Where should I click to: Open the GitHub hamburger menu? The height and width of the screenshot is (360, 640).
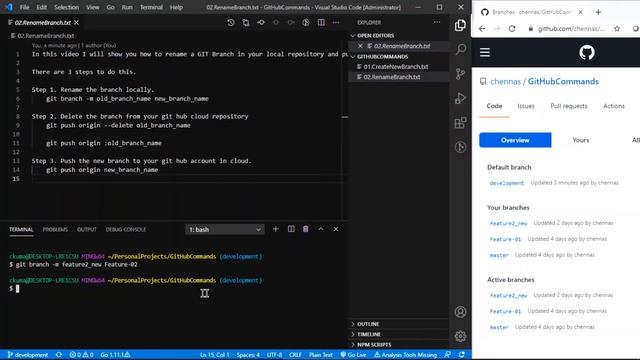point(485,52)
